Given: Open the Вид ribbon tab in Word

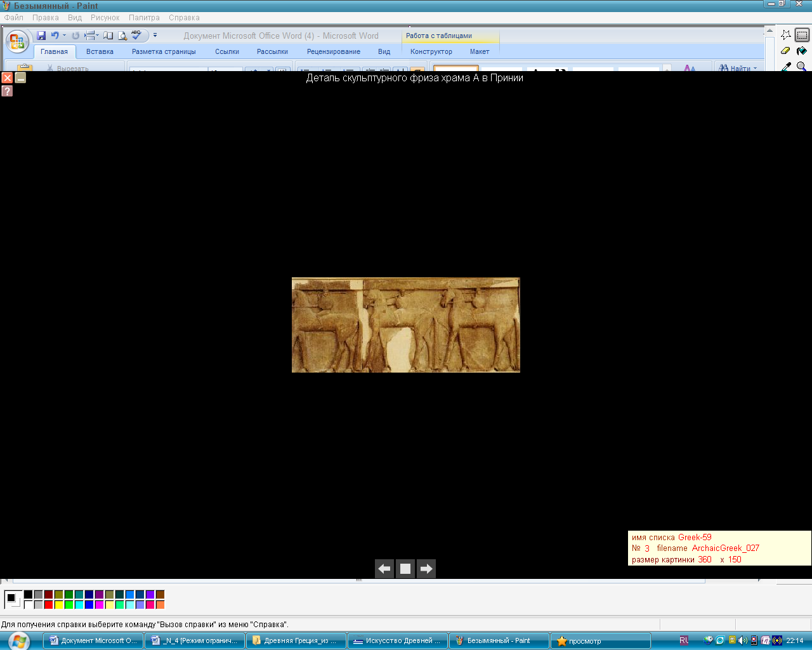Looking at the screenshot, I should pyautogui.click(x=384, y=51).
